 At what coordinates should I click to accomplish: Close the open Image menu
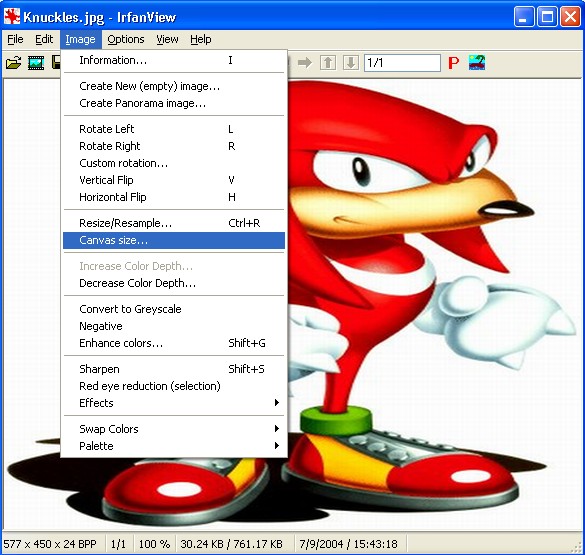(x=80, y=40)
